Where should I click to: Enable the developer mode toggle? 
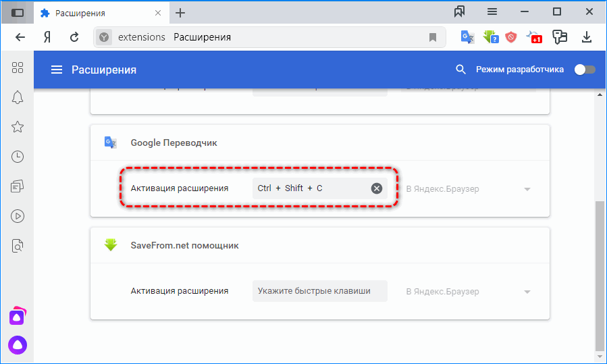pos(584,70)
